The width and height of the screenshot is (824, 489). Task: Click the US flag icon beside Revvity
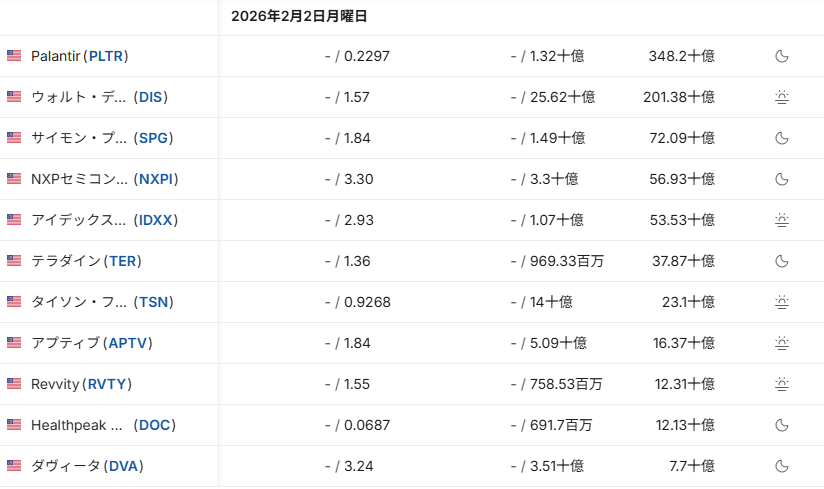(x=14, y=384)
